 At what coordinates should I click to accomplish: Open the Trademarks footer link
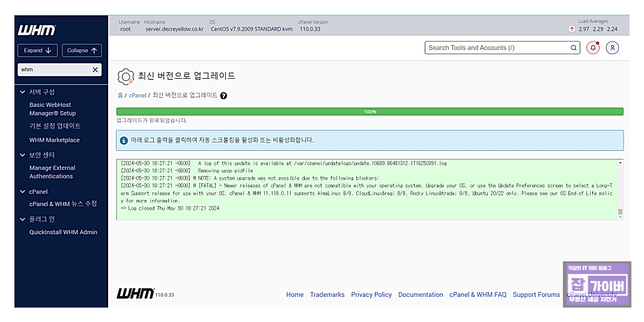(x=327, y=294)
